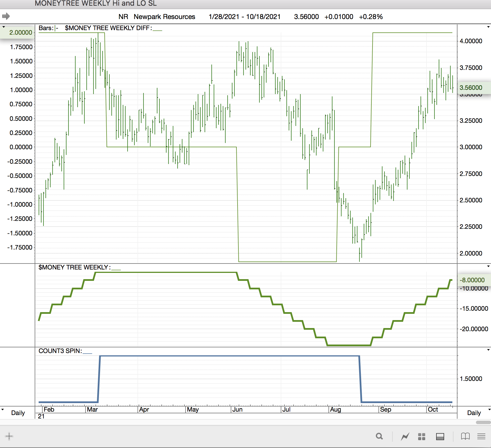Open the dropdown arrow of COUNT3 SPIN pane

click(x=488, y=350)
